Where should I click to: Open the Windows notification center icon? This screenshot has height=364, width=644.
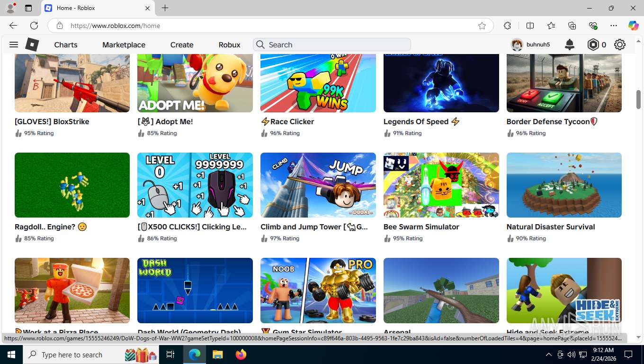tap(628, 355)
